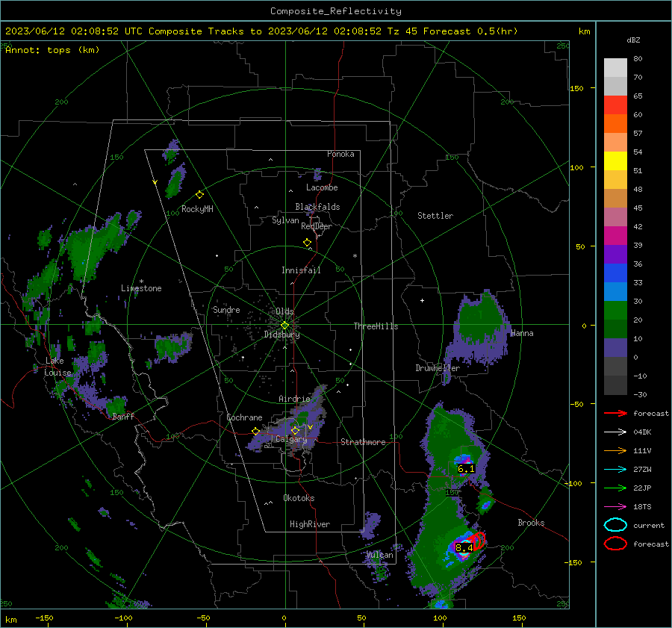The height and width of the screenshot is (628, 672).
Task: Select the storm top label 6.1
Action: click(x=466, y=469)
